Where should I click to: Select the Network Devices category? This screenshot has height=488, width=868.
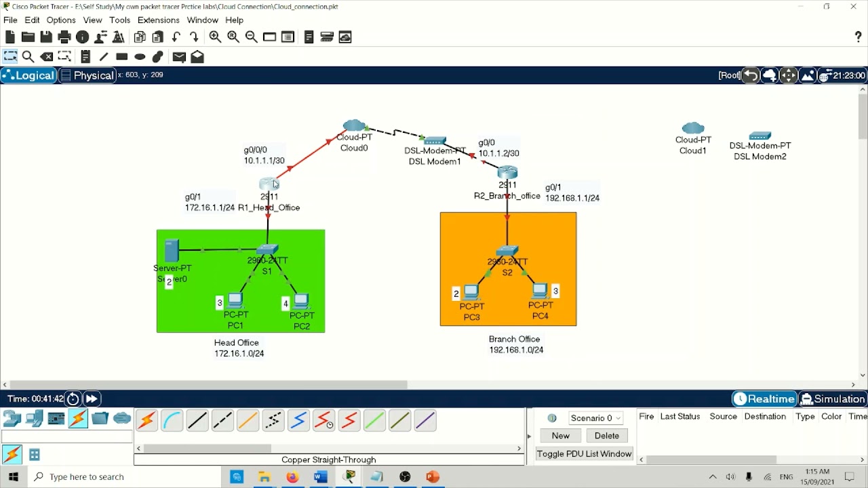12,419
